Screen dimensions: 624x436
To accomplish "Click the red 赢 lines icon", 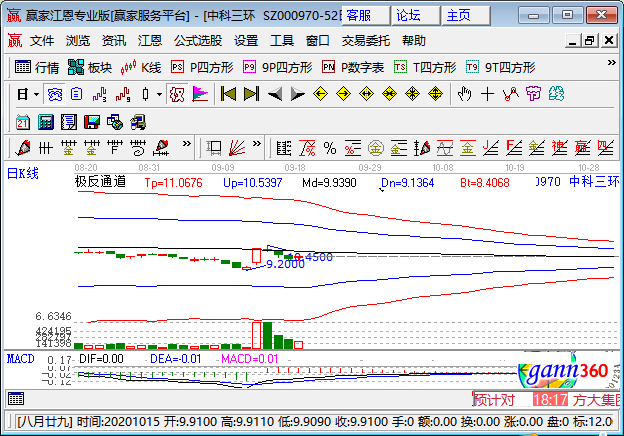I will pos(582,148).
